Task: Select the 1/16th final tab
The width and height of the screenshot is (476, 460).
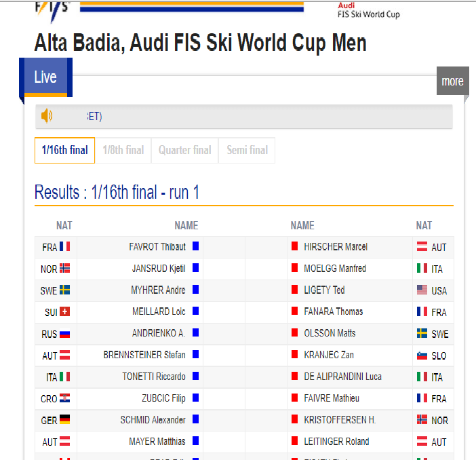Action: click(64, 150)
